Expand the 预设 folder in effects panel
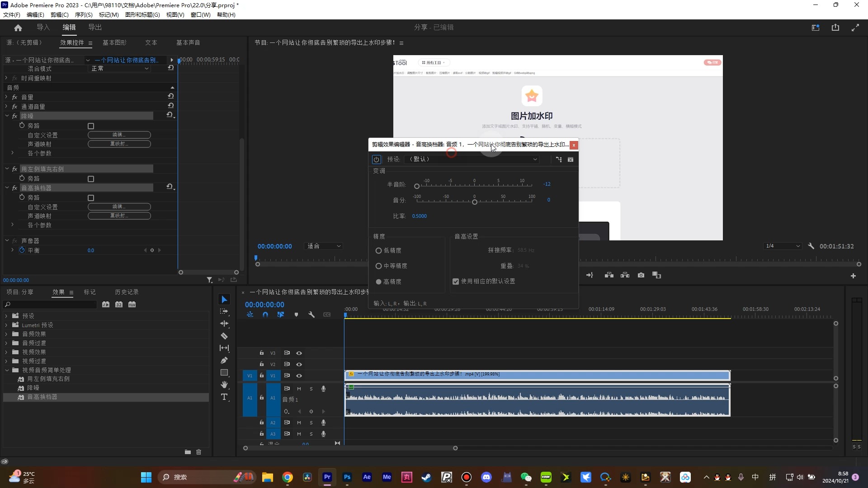 6,316
